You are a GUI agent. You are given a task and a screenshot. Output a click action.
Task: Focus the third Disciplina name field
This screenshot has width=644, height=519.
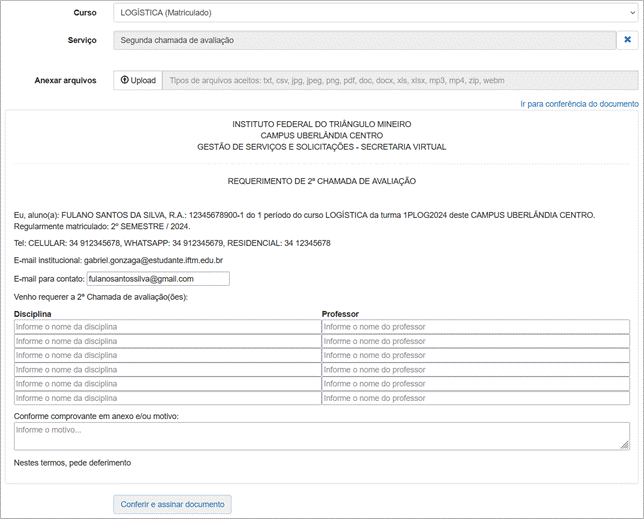[x=168, y=355]
